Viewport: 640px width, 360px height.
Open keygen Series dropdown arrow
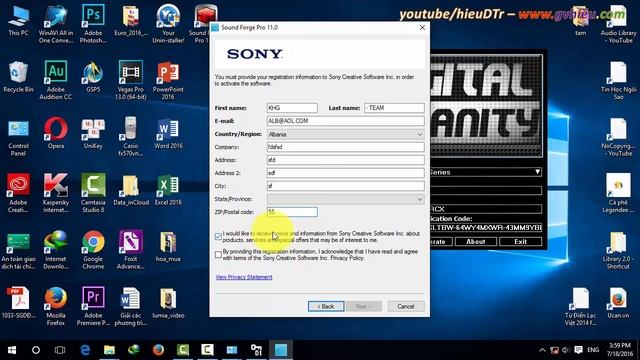click(537, 172)
